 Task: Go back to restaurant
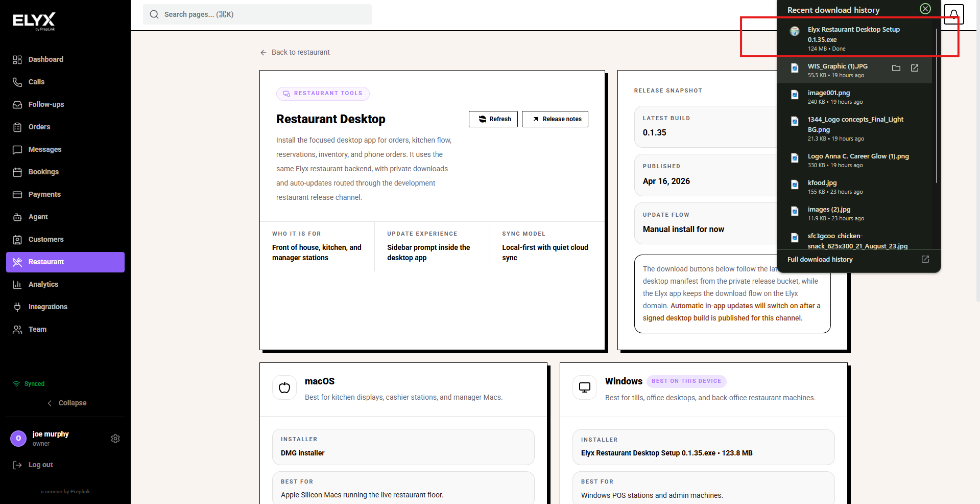tap(295, 52)
